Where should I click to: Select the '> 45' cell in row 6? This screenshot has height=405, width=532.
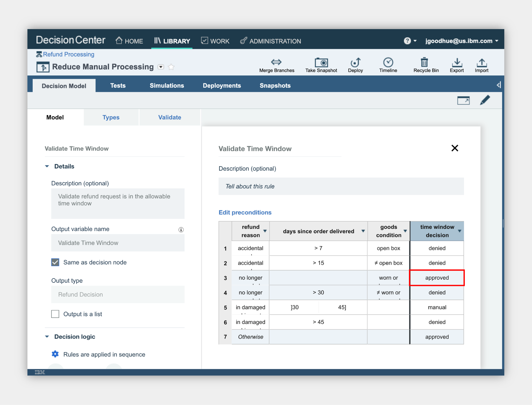[x=318, y=322]
